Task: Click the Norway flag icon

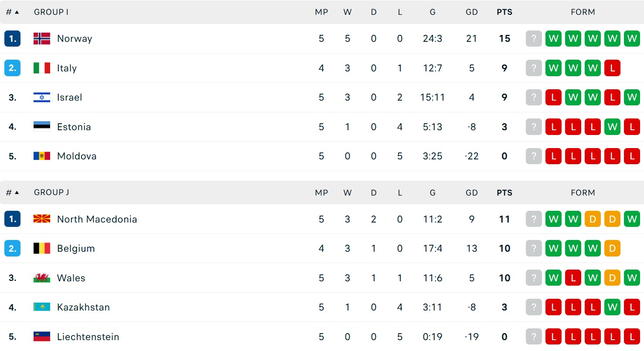Action: (x=42, y=39)
